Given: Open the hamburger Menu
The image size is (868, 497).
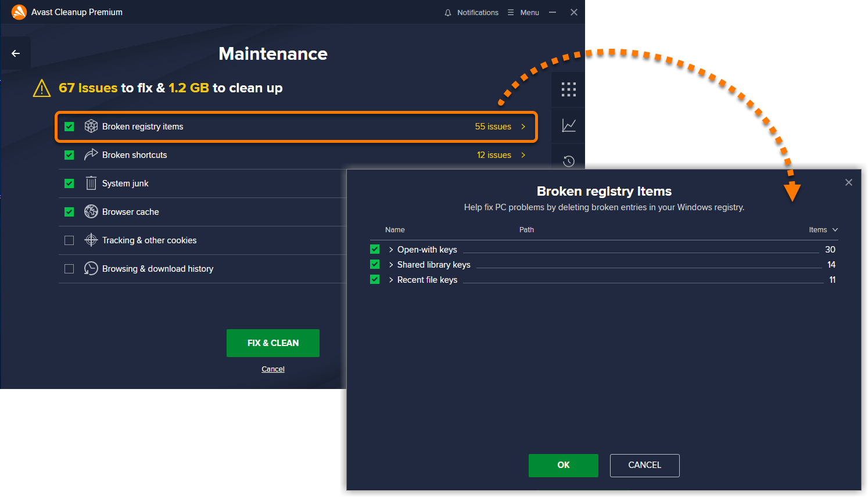Looking at the screenshot, I should [523, 13].
